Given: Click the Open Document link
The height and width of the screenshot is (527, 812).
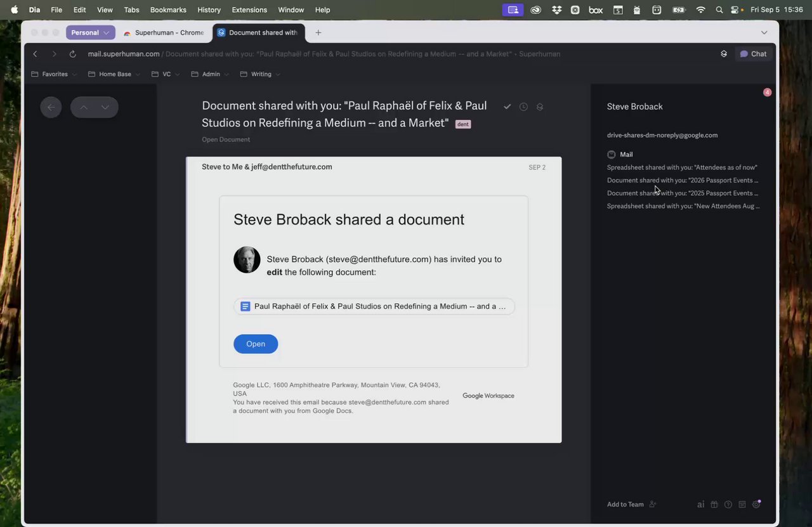Looking at the screenshot, I should pyautogui.click(x=226, y=140).
